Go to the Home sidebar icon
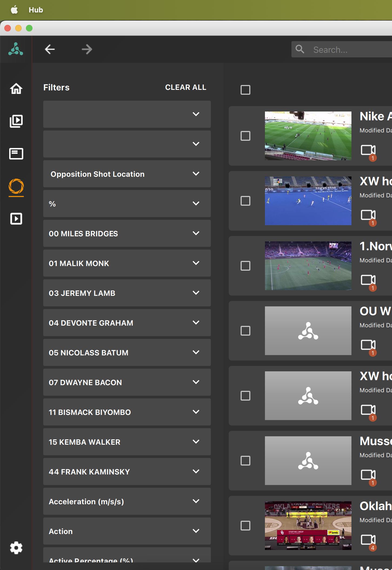The height and width of the screenshot is (570, 392). (x=16, y=89)
